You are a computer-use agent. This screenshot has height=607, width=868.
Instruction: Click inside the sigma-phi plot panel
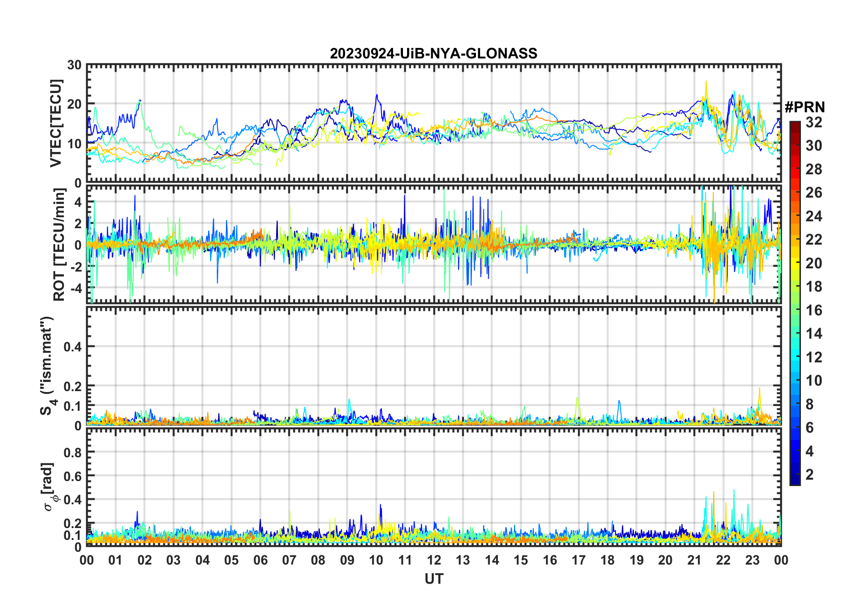coord(434,487)
